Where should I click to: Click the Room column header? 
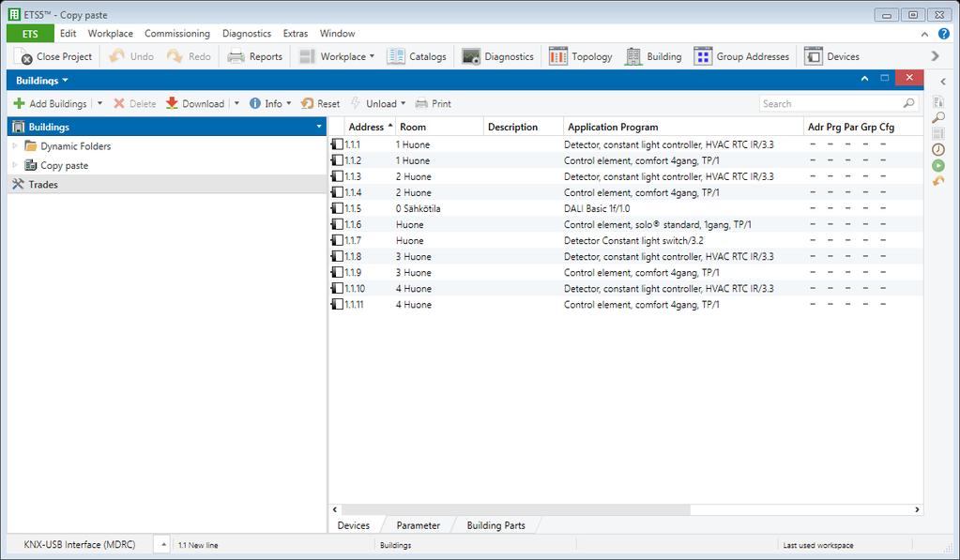(439, 127)
